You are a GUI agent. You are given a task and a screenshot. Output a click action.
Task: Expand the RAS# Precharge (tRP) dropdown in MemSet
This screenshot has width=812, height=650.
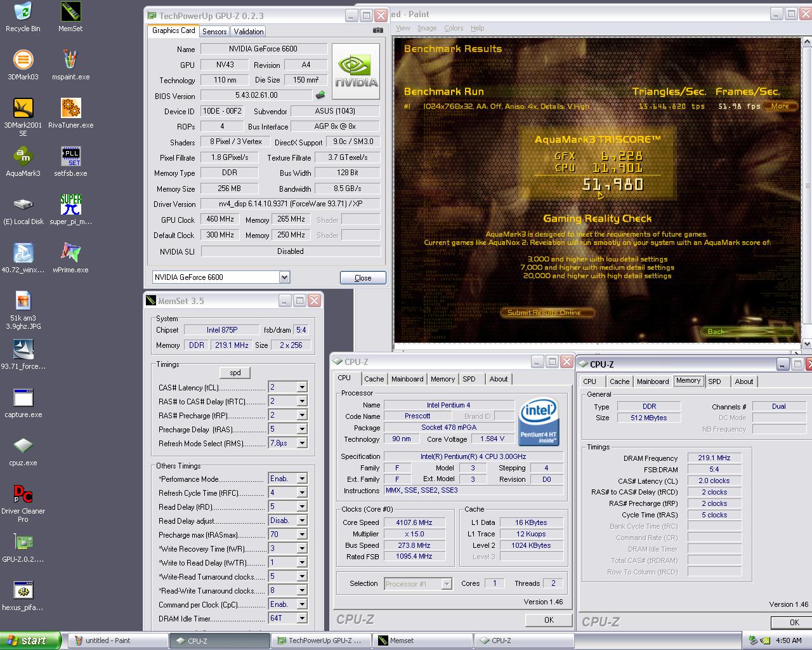coord(302,415)
